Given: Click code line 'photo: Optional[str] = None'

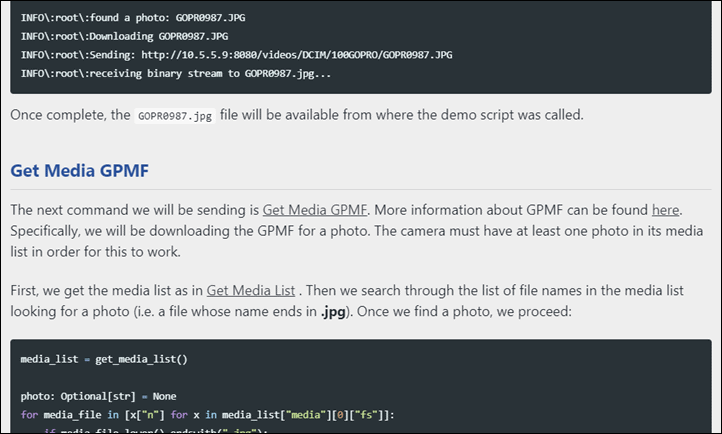Looking at the screenshot, I should point(99,396).
